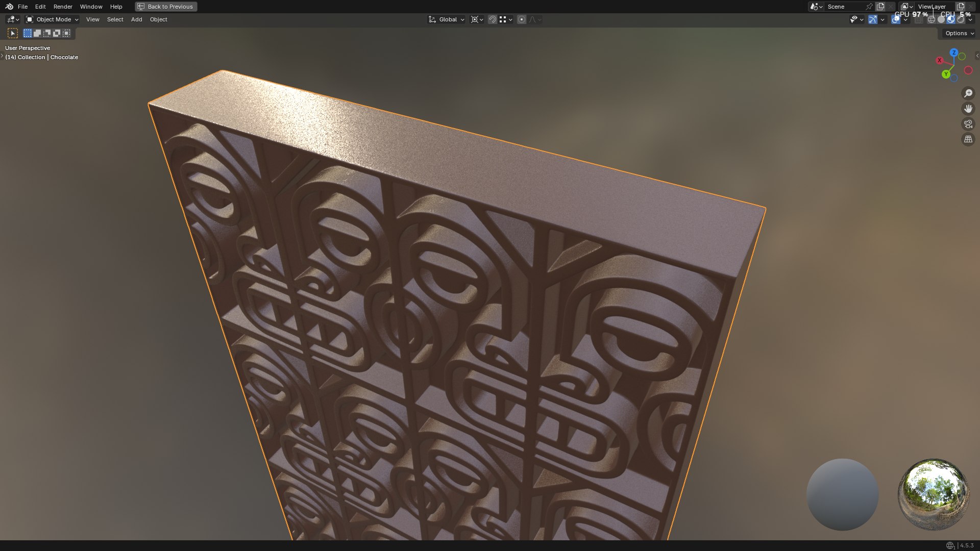Screen dimensions: 980x551
Task: Toggle proportional editing
Action: point(522,19)
